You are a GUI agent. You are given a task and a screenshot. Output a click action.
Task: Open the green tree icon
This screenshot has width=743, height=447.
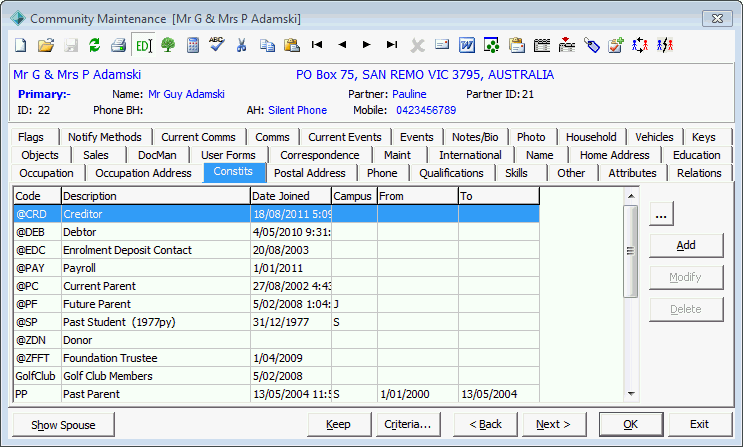(x=168, y=45)
